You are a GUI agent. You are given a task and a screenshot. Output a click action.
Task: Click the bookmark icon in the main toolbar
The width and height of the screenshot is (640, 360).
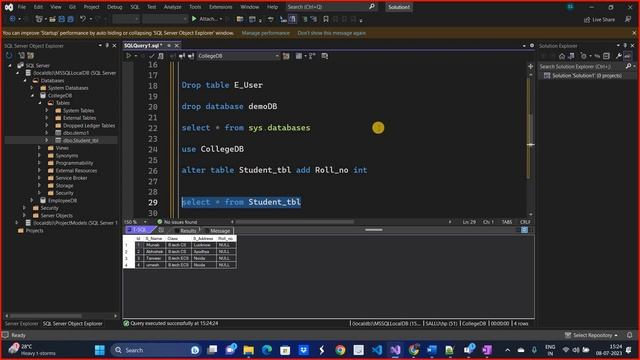(326, 19)
